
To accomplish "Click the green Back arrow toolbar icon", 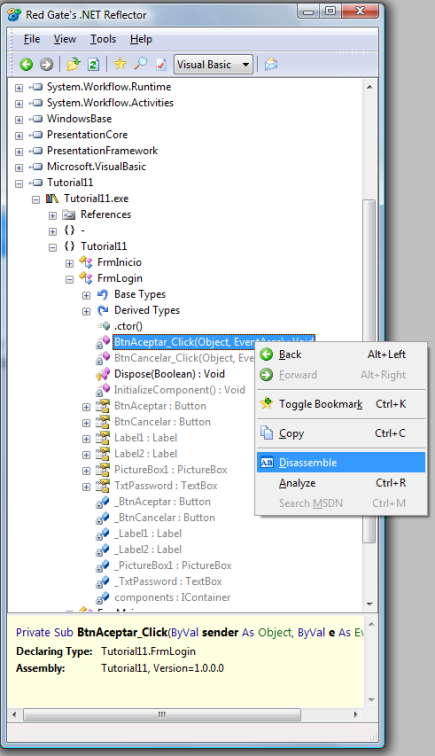I will click(x=26, y=64).
